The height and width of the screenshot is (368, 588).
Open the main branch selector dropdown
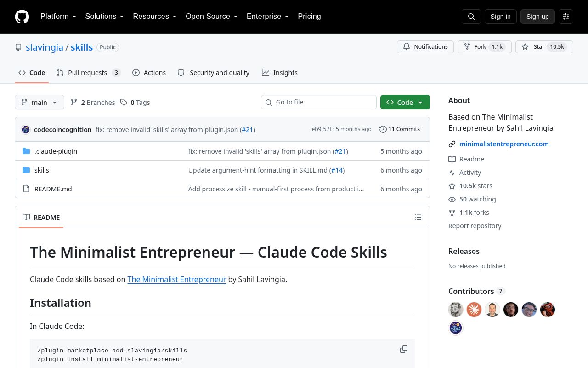tap(40, 102)
